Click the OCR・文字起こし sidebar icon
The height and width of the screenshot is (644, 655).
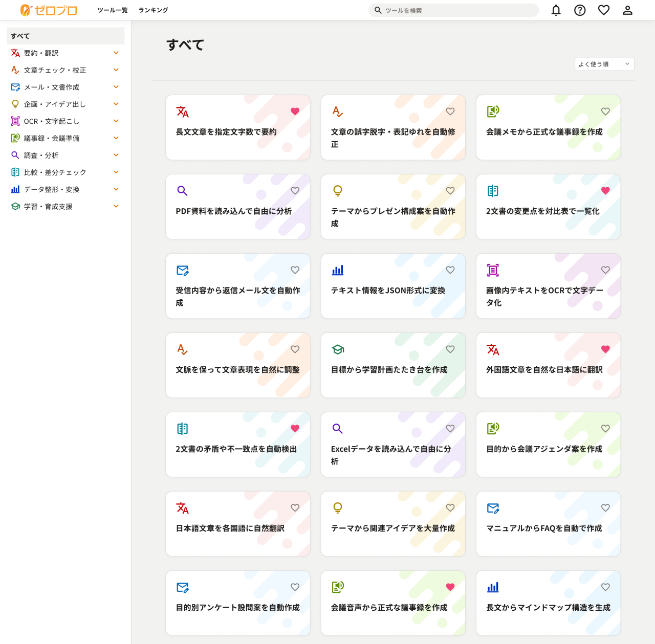[x=15, y=121]
